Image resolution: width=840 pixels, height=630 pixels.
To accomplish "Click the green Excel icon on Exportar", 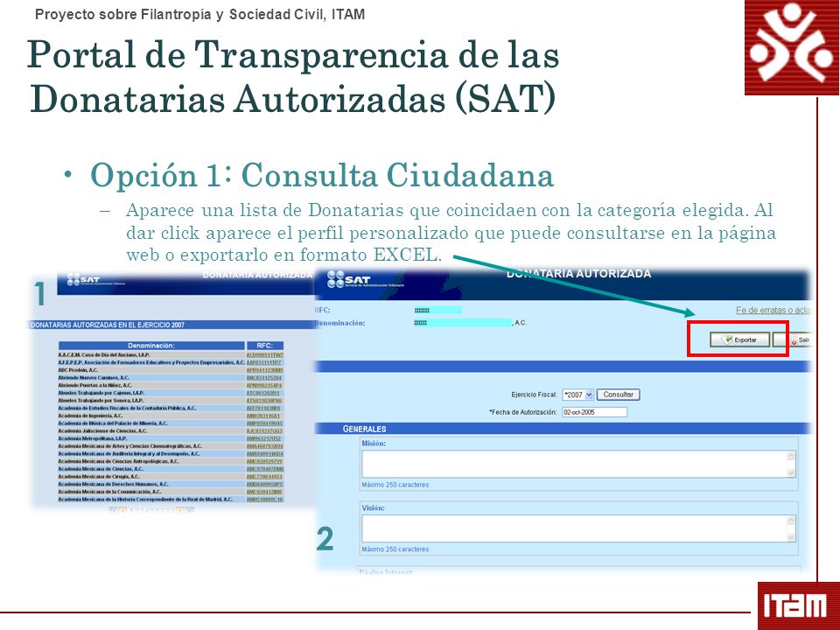I will tap(726, 339).
